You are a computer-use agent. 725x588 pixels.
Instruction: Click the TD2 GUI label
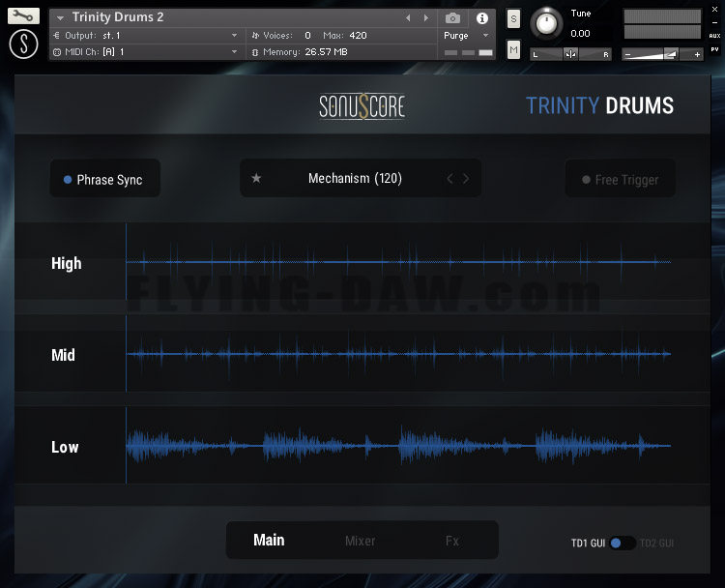coord(656,544)
